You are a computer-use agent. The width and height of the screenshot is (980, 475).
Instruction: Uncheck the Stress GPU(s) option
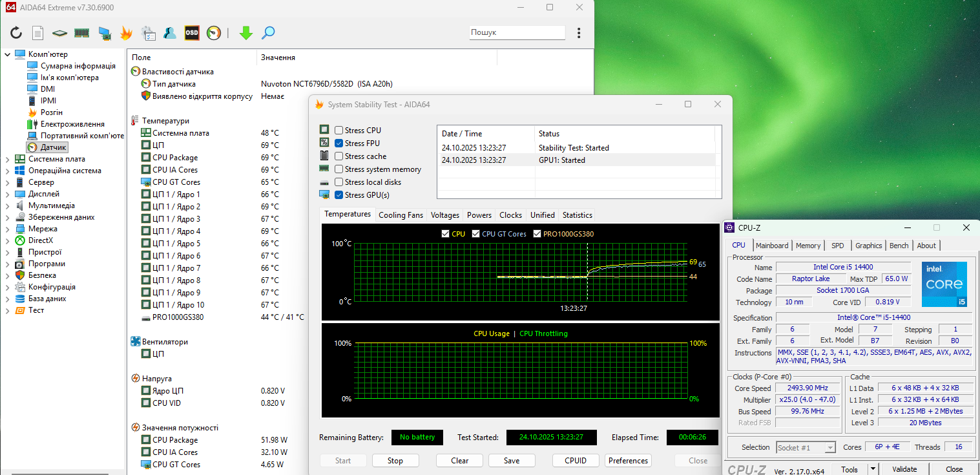[x=339, y=195]
